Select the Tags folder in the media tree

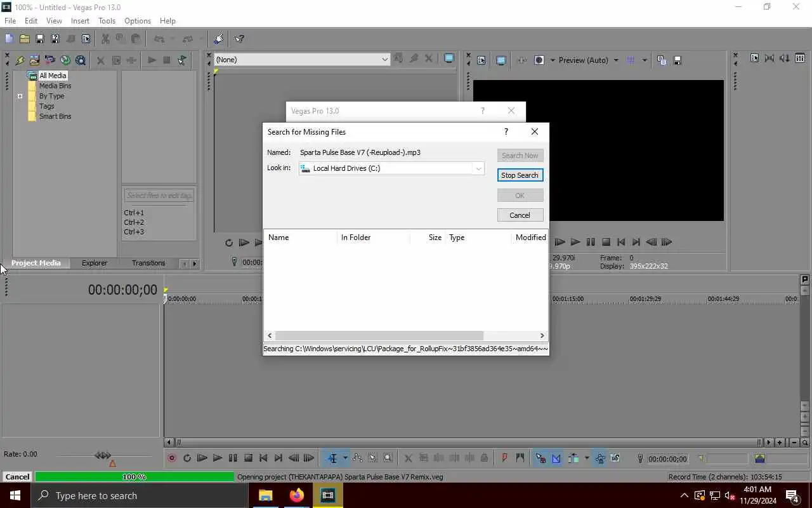coord(47,106)
